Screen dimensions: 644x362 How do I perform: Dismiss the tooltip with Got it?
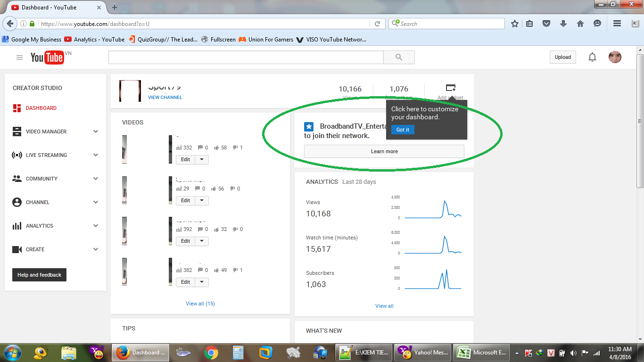pos(403,130)
